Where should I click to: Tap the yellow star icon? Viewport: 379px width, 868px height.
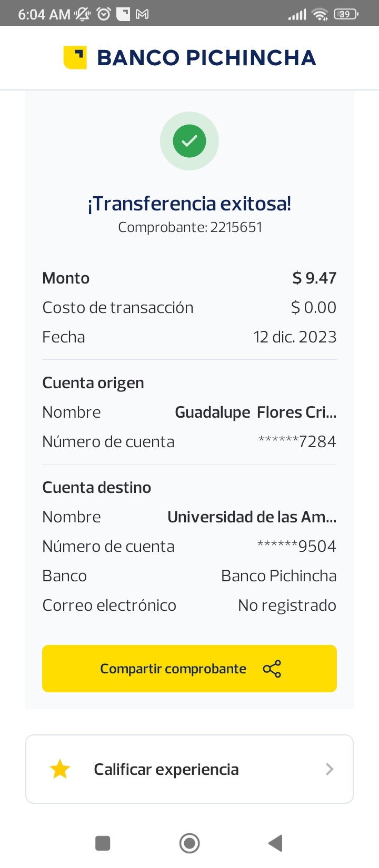pyautogui.click(x=60, y=769)
